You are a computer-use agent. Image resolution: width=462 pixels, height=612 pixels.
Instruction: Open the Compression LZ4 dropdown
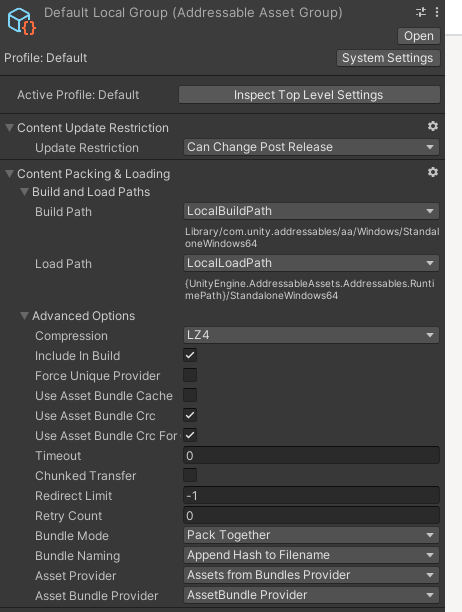tap(311, 335)
